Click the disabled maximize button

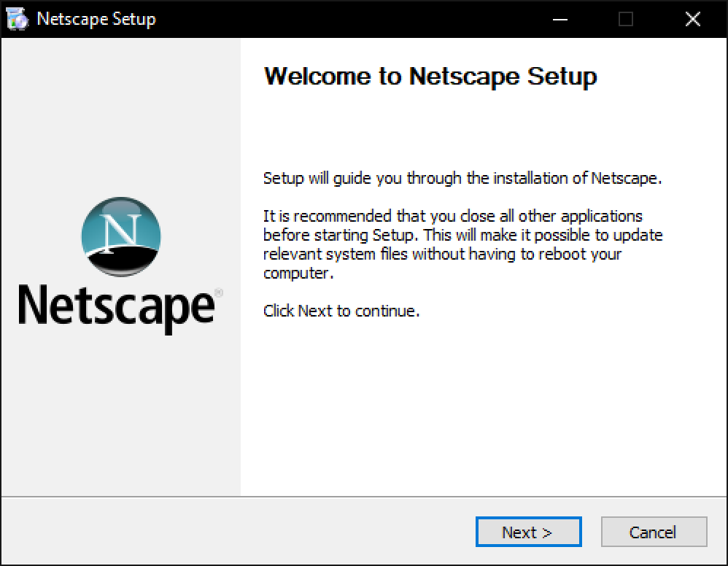[624, 19]
